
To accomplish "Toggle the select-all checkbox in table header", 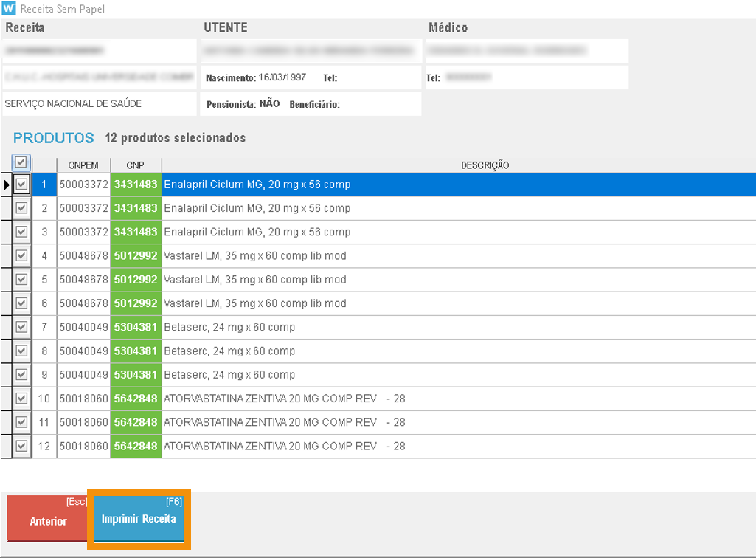I will (21, 162).
